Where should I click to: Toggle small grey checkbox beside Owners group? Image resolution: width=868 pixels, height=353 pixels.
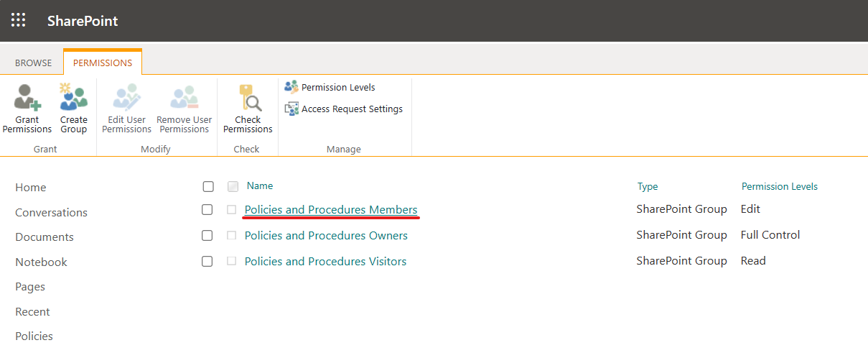pyautogui.click(x=231, y=236)
